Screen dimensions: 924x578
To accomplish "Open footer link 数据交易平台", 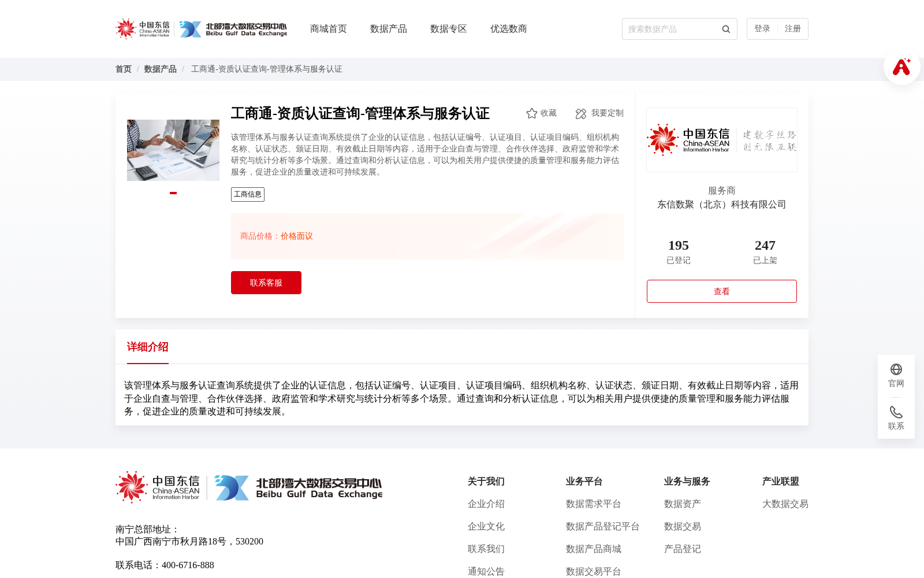I will coord(594,572).
